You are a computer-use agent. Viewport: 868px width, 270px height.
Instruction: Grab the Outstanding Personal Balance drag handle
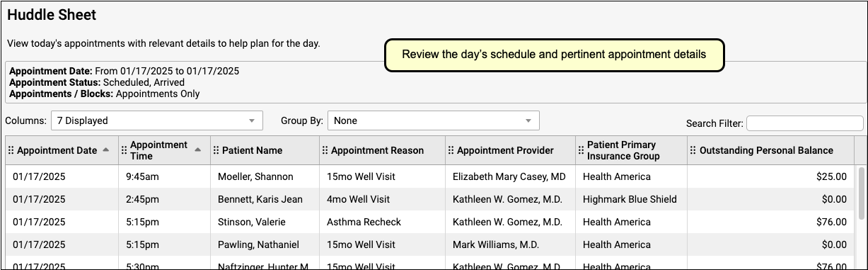coord(694,150)
